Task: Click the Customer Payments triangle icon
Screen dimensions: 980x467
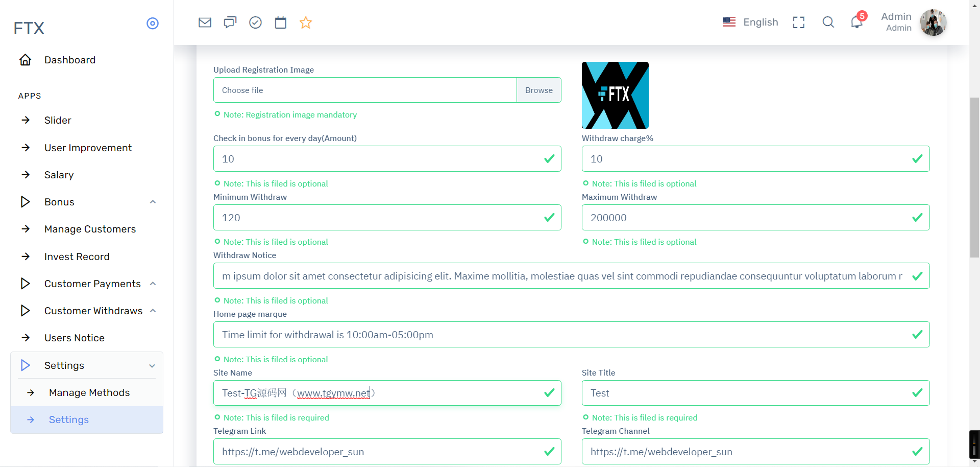Action: [25, 284]
